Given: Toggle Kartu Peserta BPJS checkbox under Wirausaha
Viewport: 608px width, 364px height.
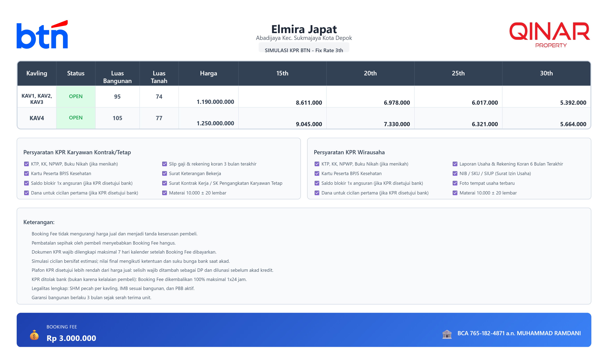Looking at the screenshot, I should pos(317,173).
